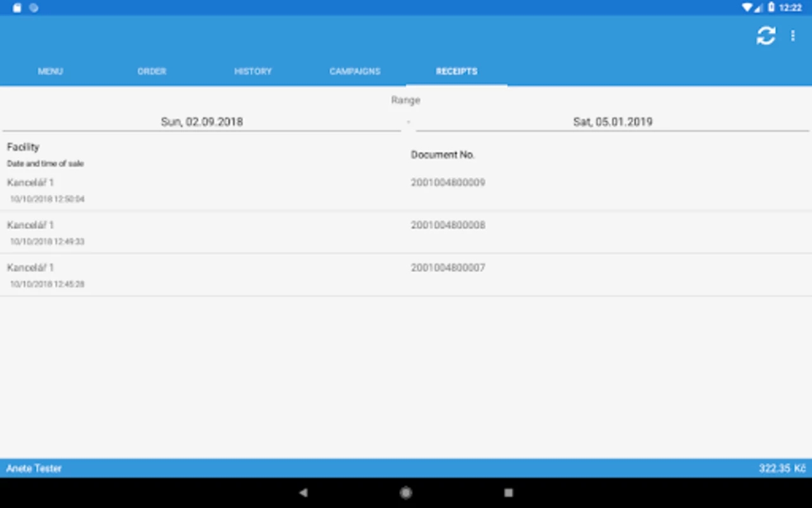Viewport: 812px width, 508px height.
Task: Select the RECEIPTS tab
Action: pyautogui.click(x=457, y=71)
